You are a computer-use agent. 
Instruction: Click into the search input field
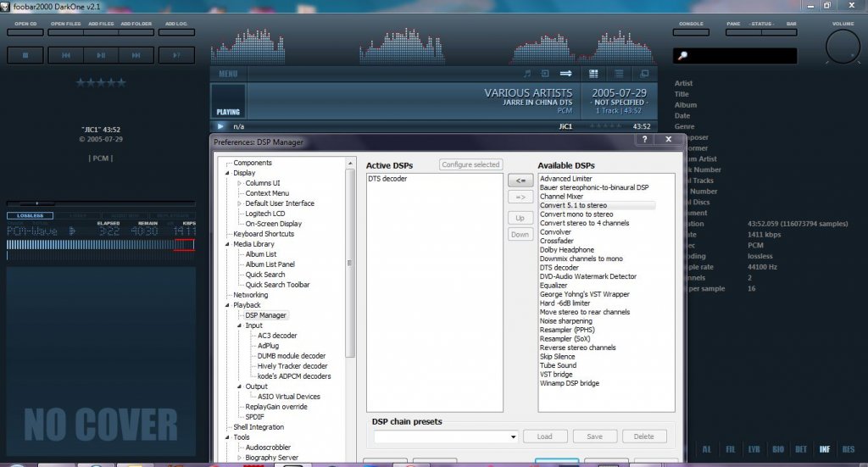(x=735, y=55)
